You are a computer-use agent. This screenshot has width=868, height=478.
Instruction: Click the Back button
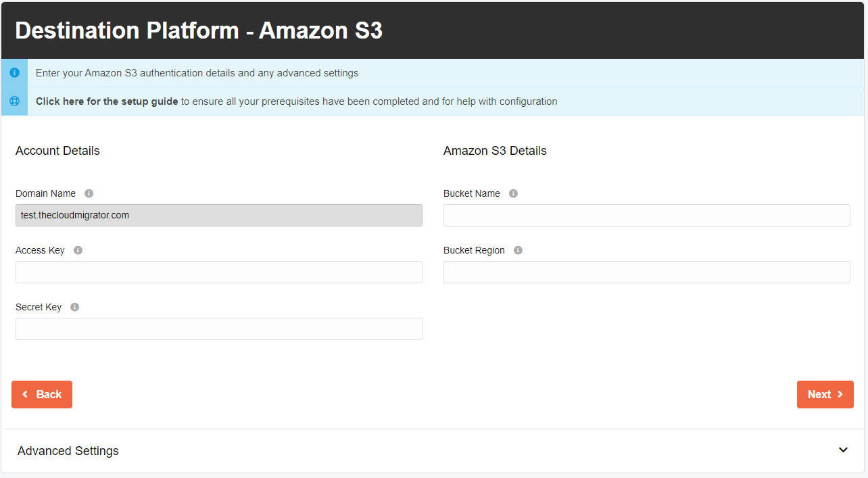click(x=42, y=394)
